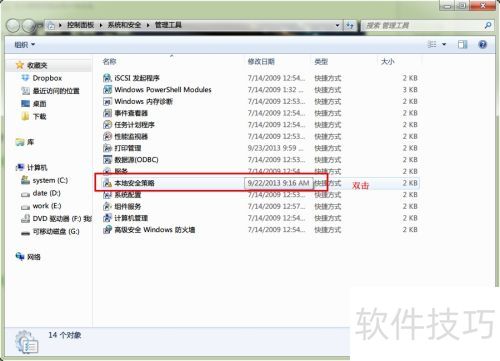Click 管理工具 in the breadcrumb
Screen dimensions: 500x361
[x=168, y=25]
